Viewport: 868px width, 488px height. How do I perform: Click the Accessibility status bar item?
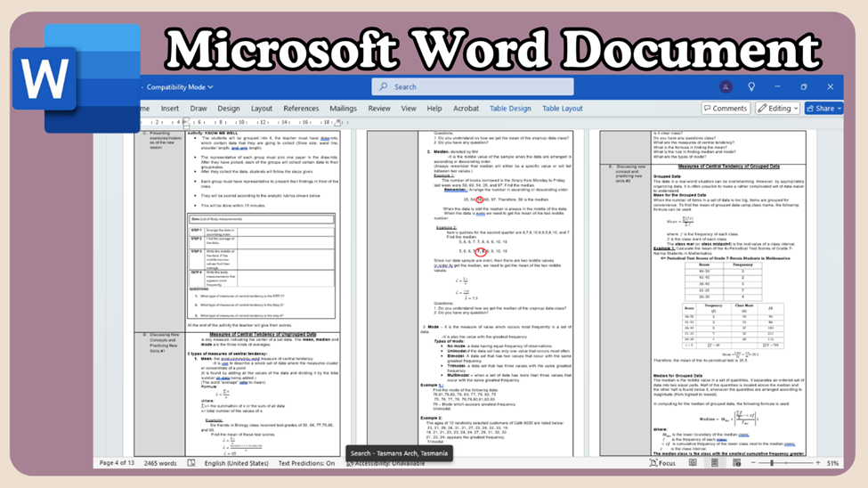(x=385, y=464)
